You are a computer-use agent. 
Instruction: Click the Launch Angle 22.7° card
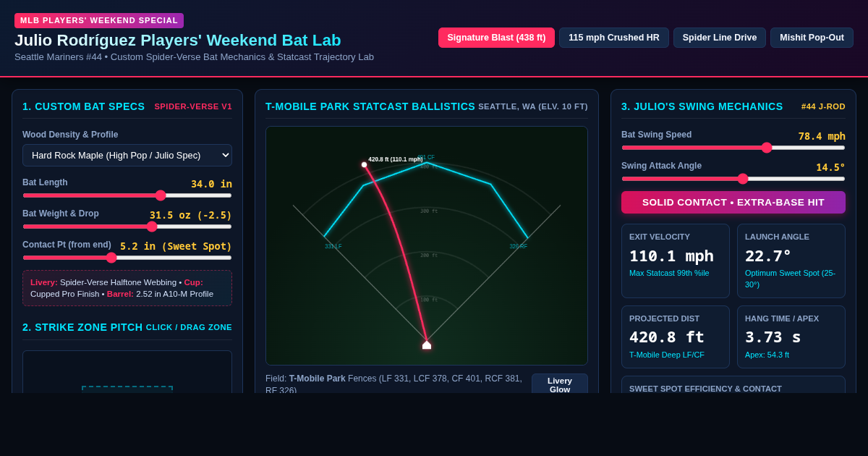coord(791,261)
